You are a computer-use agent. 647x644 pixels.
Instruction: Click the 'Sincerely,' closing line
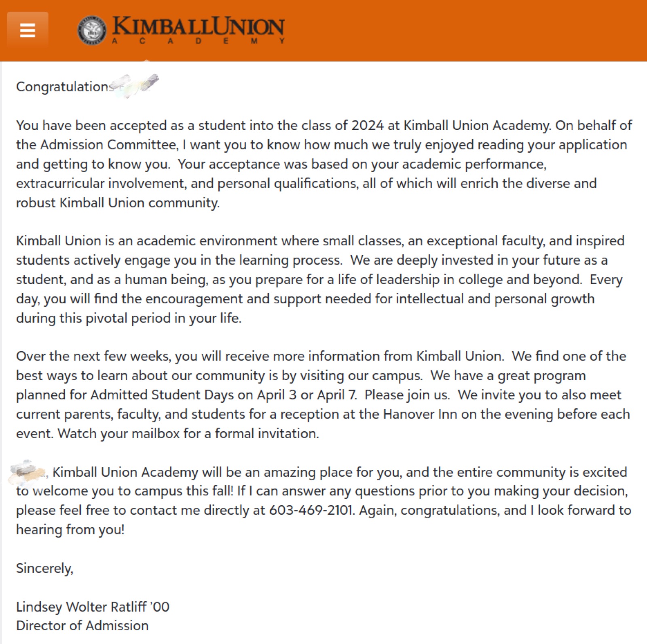tap(45, 568)
